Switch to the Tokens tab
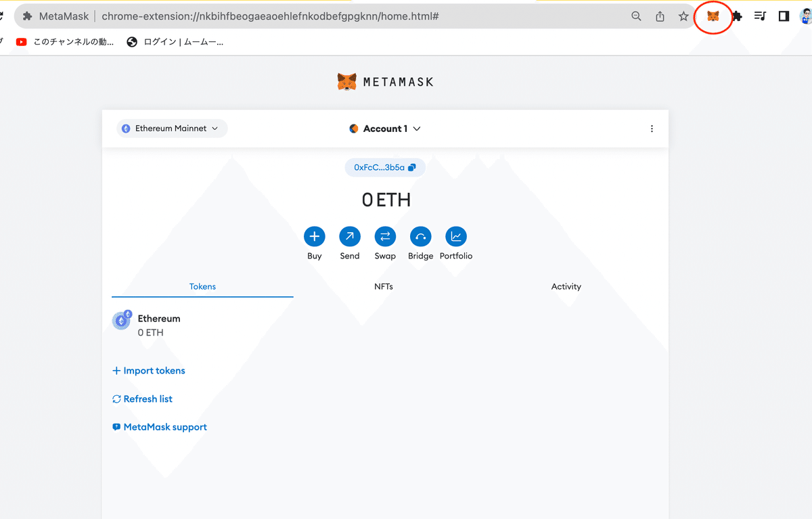 tap(202, 286)
